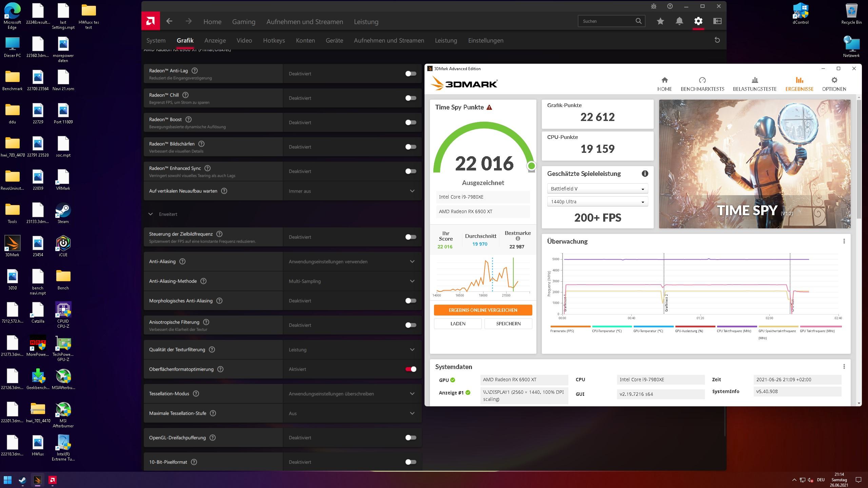The image size is (868, 488).
Task: Click the warning triangle next to Time Spy Punkte
Action: (x=489, y=107)
